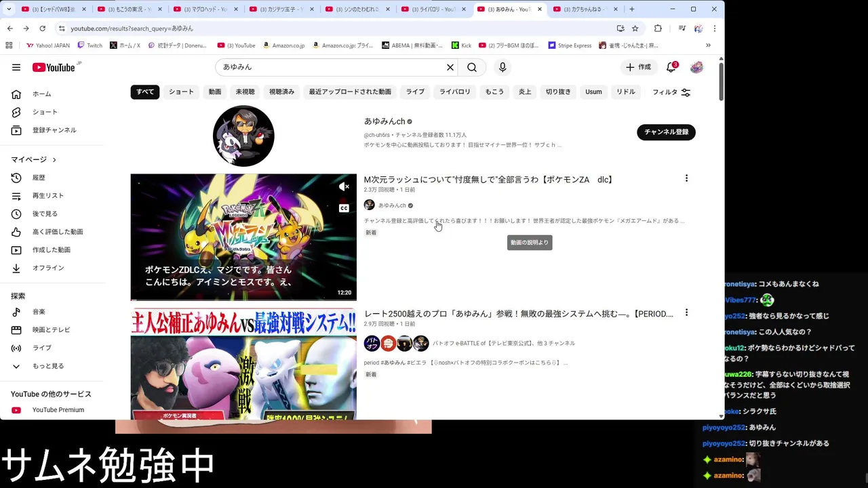Click the チャンネル登録 subscribe button

666,132
